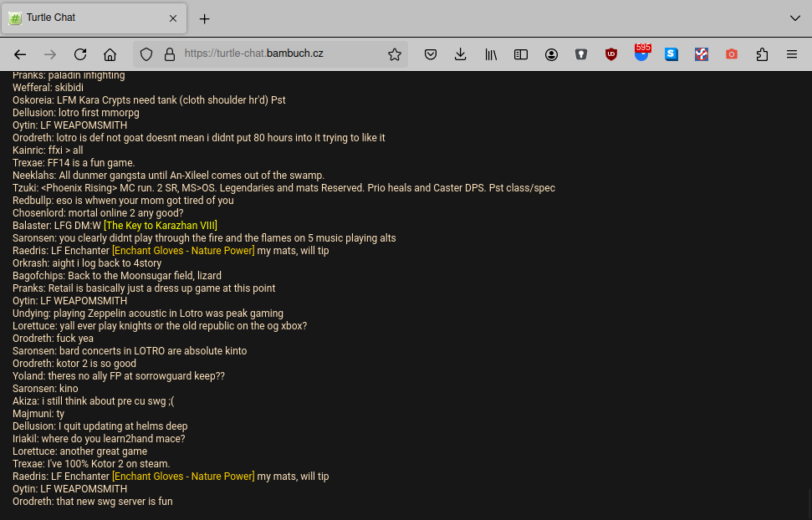
Task: Click Trexae's 100% Kotor 2 message
Action: coord(91,463)
